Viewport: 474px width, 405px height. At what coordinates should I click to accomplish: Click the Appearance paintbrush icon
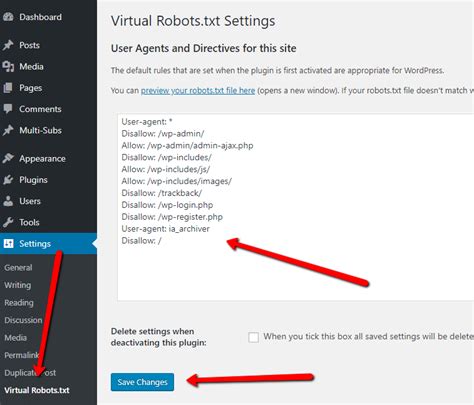click(x=8, y=158)
